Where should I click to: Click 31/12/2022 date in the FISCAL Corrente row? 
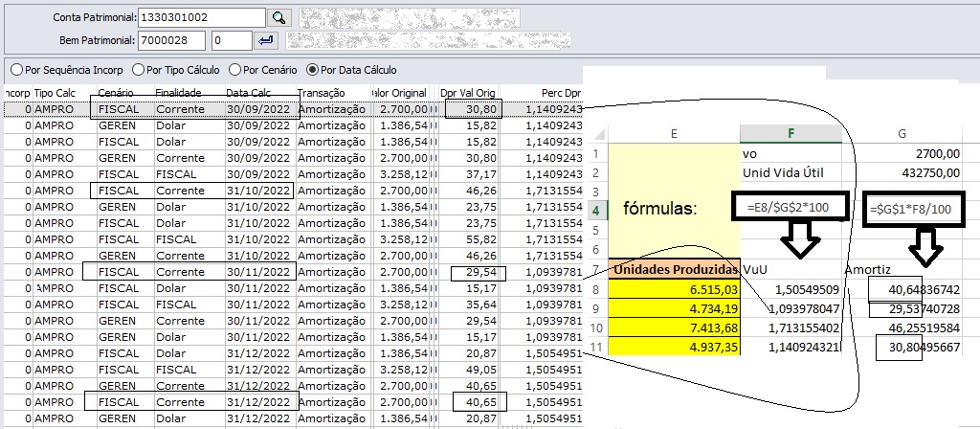pos(258,401)
